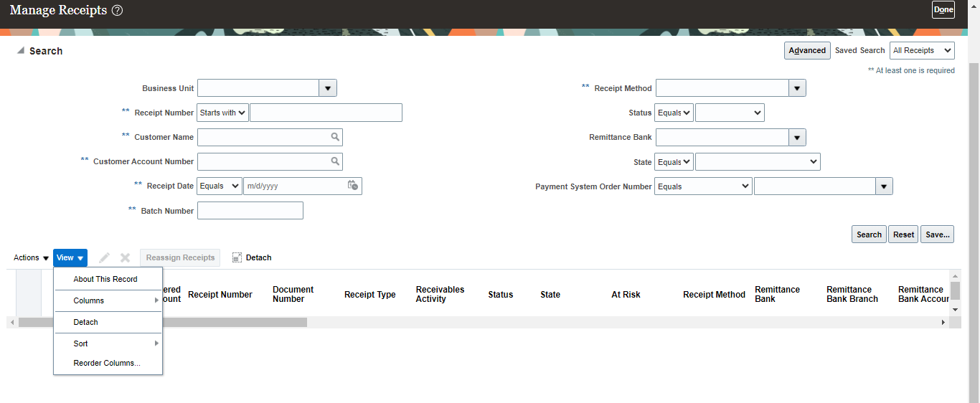
Task: Expand the Columns submenu
Action: tap(108, 300)
